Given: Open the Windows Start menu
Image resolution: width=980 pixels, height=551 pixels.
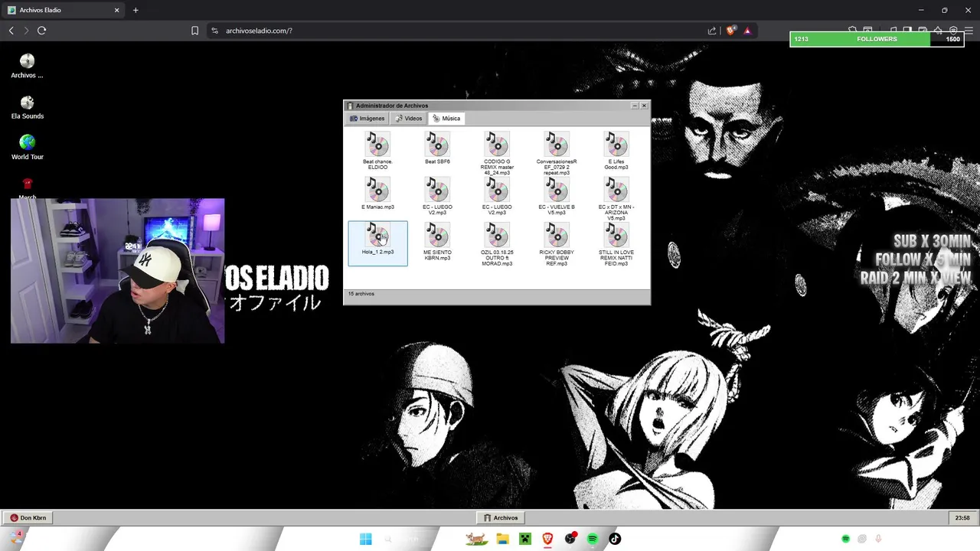Looking at the screenshot, I should click(x=365, y=539).
